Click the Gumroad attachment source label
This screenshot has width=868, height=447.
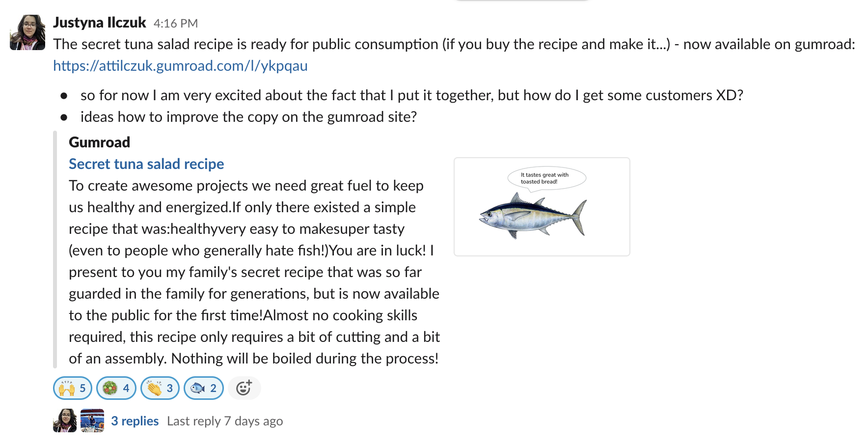(x=100, y=142)
